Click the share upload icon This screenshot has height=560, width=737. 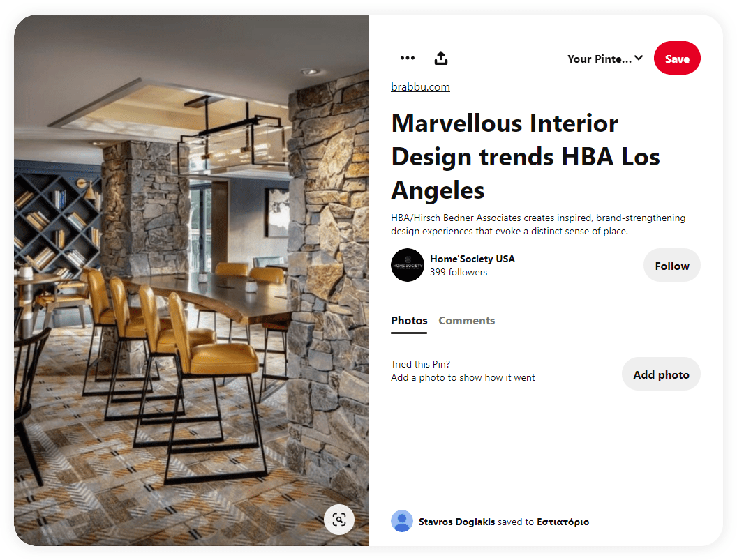coord(441,59)
